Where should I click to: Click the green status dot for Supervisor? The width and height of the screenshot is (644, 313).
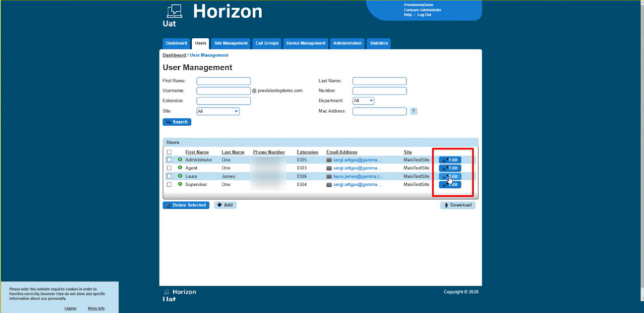coord(180,185)
